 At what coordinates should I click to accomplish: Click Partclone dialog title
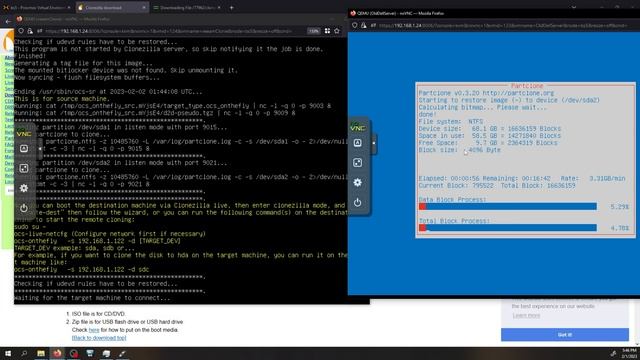tap(527, 86)
